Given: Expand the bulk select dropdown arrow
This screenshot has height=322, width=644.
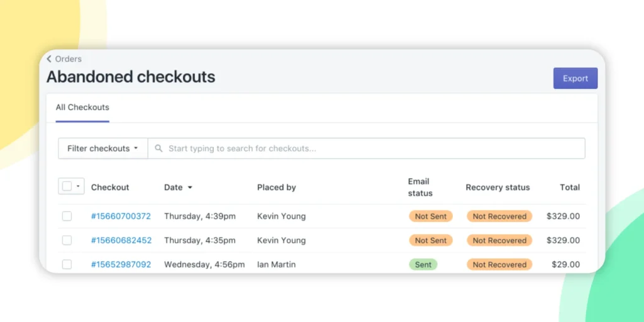Looking at the screenshot, I should [x=78, y=186].
